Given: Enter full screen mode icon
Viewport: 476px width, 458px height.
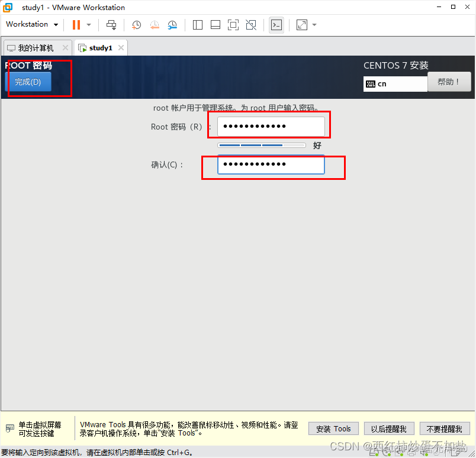Looking at the screenshot, I should (233, 25).
